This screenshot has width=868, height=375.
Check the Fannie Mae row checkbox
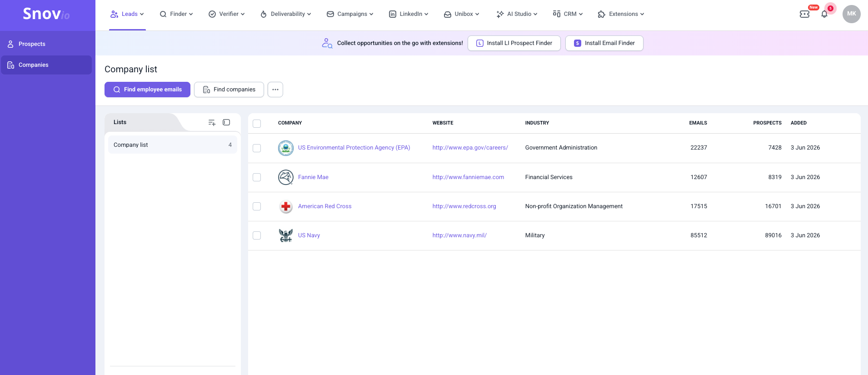(x=257, y=177)
